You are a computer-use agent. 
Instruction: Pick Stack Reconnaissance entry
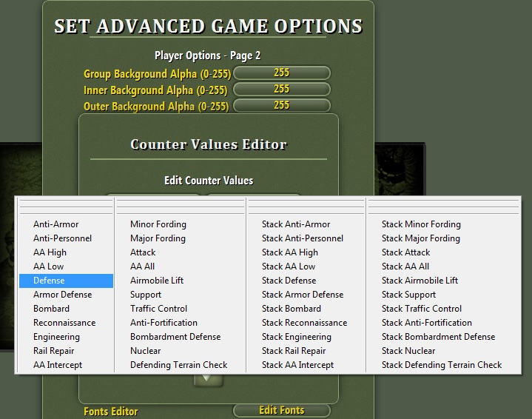(306, 323)
